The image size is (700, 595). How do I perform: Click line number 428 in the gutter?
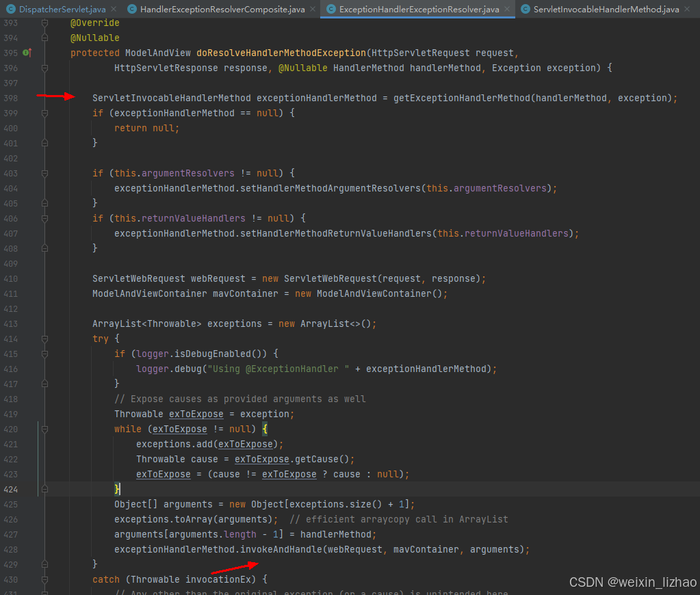(11, 549)
